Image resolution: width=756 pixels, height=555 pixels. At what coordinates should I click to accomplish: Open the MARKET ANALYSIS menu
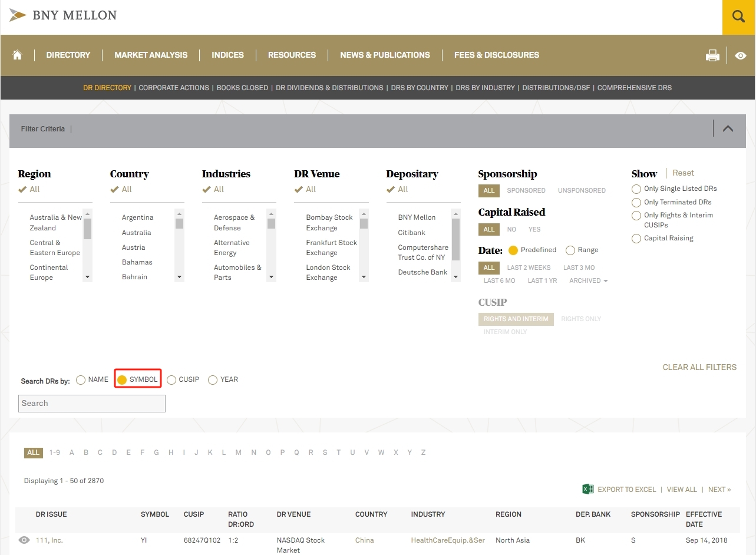coord(151,55)
